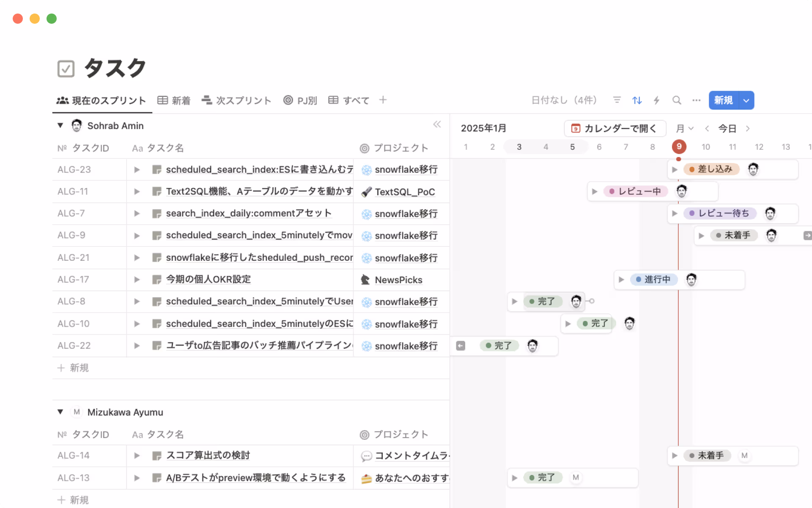Collapse the Sohrab Amin group
The width and height of the screenshot is (812, 508).
[x=60, y=125]
